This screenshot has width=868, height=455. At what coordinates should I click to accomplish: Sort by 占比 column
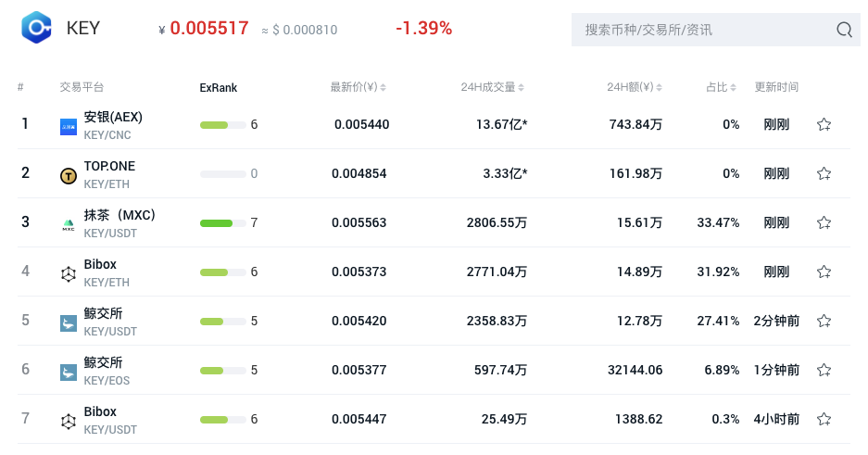(721, 87)
